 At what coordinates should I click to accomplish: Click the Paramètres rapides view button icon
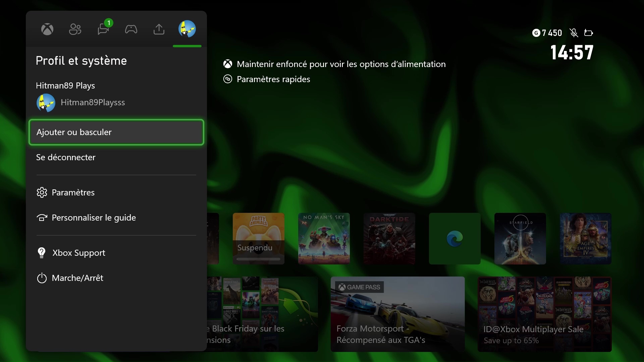[228, 79]
